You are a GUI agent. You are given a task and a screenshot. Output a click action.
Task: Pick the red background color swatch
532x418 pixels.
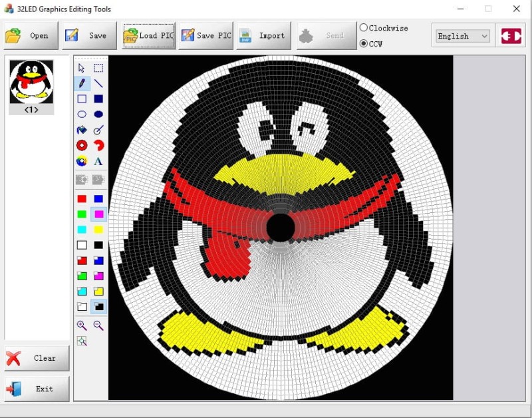[x=82, y=260]
